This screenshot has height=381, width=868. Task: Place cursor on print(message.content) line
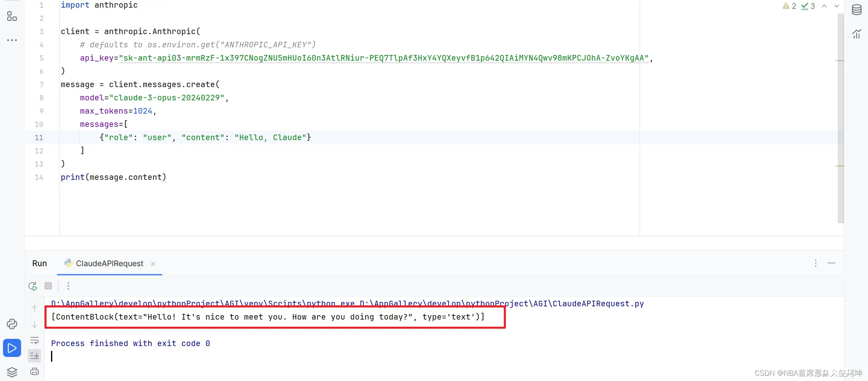[113, 177]
